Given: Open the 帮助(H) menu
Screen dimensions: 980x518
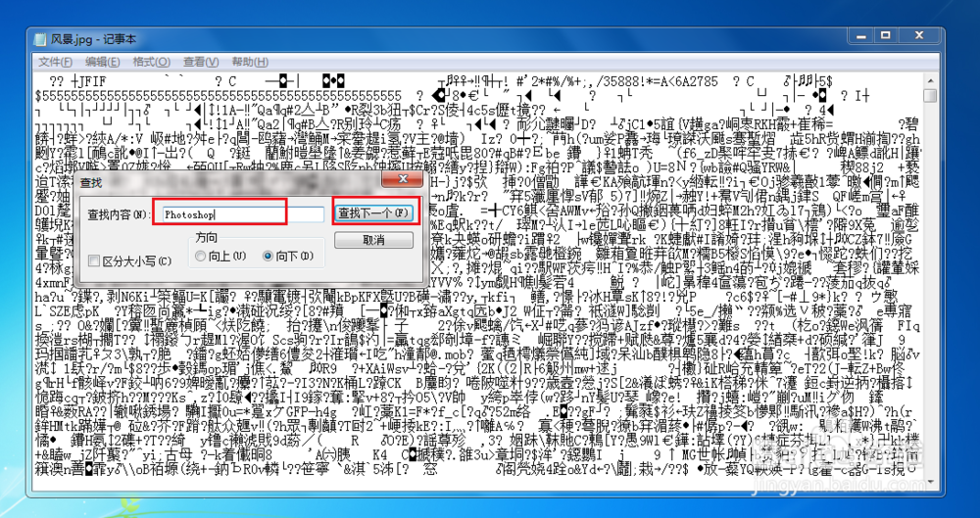Looking at the screenshot, I should (249, 62).
